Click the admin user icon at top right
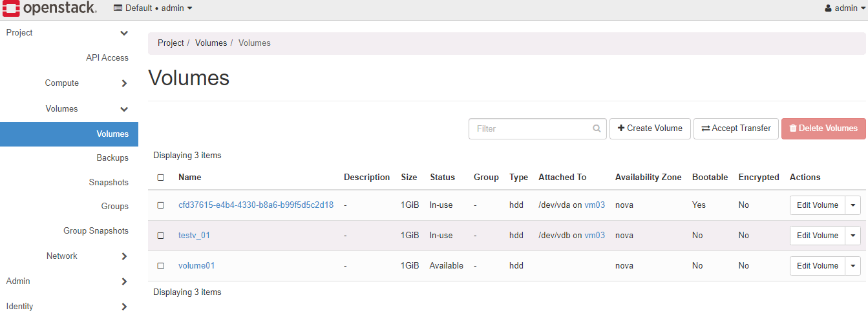Image resolution: width=868 pixels, height=315 pixels. pyautogui.click(x=829, y=8)
